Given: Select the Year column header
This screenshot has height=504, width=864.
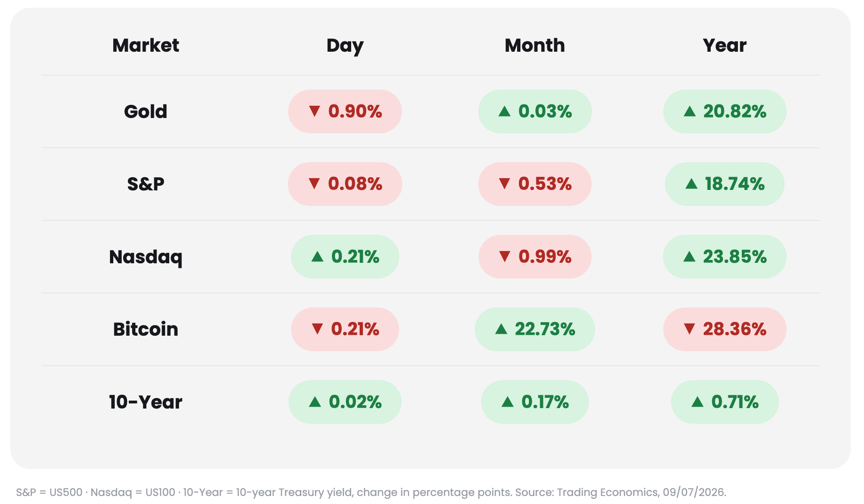Looking at the screenshot, I should (725, 46).
